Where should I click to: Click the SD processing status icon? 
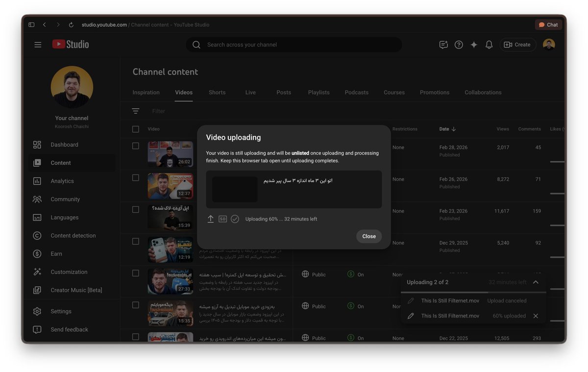coord(222,219)
